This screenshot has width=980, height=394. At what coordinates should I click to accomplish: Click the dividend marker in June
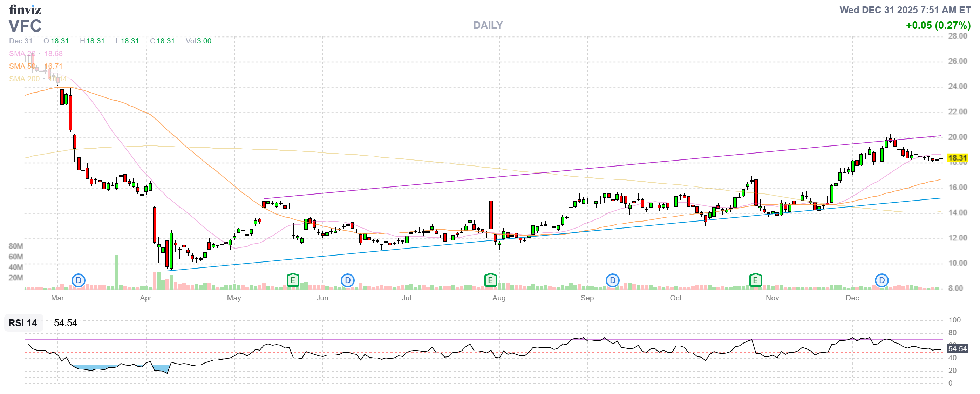347,281
